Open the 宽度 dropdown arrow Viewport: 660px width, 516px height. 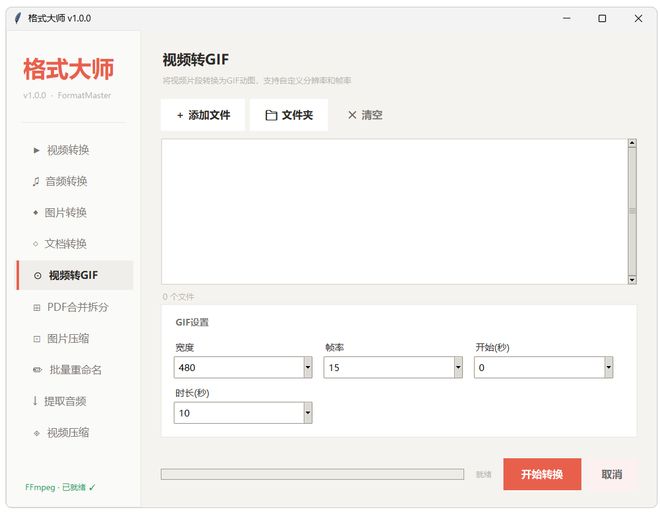[x=308, y=367]
